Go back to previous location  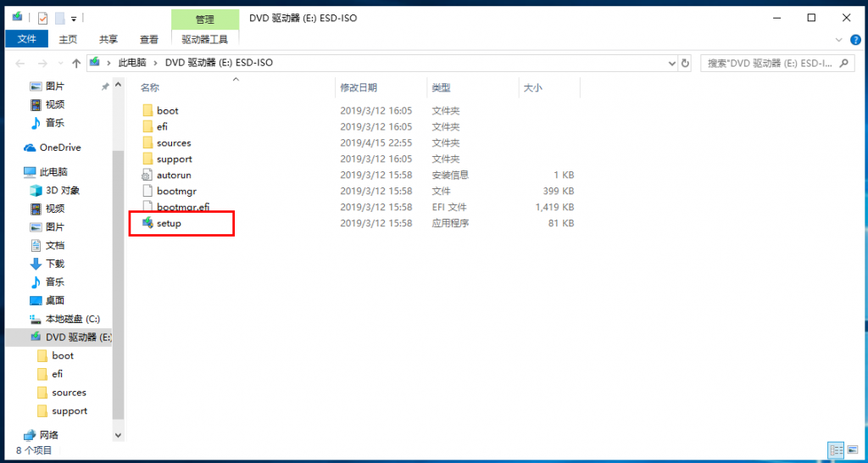click(x=20, y=63)
